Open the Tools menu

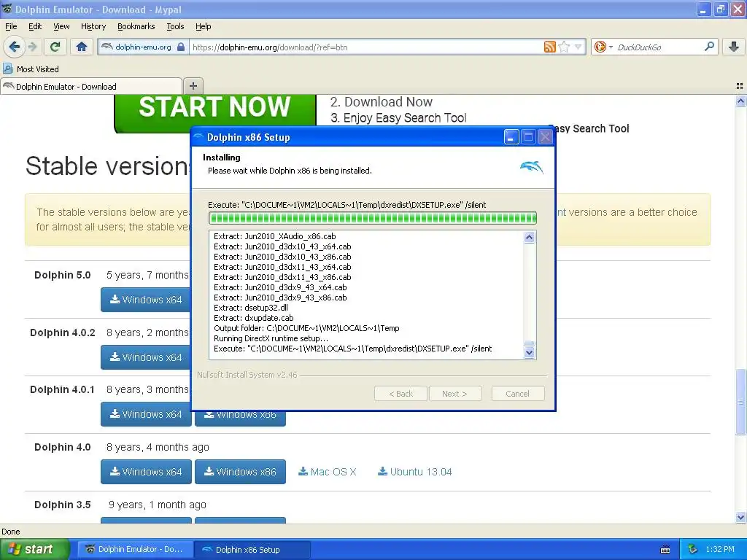175,26
